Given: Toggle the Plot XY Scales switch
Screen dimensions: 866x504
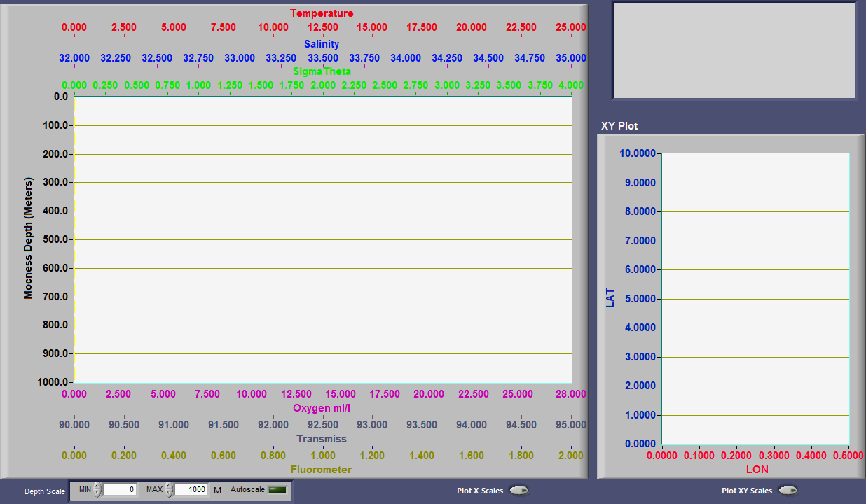Looking at the screenshot, I should (x=788, y=491).
